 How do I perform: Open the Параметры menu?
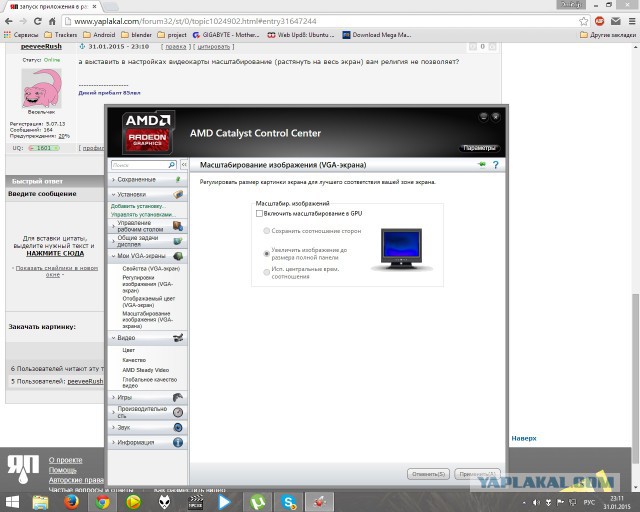(479, 148)
